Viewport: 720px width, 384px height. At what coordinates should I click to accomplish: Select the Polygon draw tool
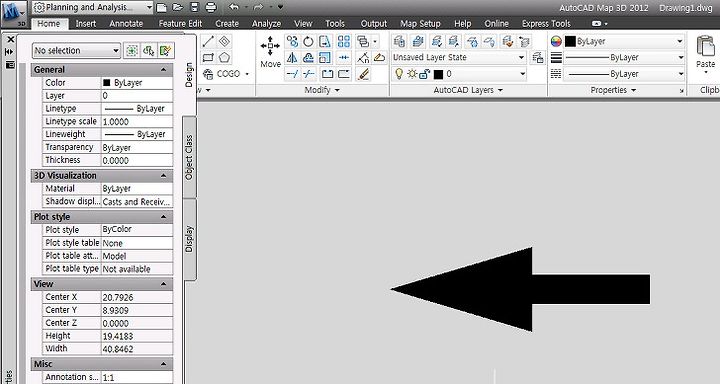[224, 58]
